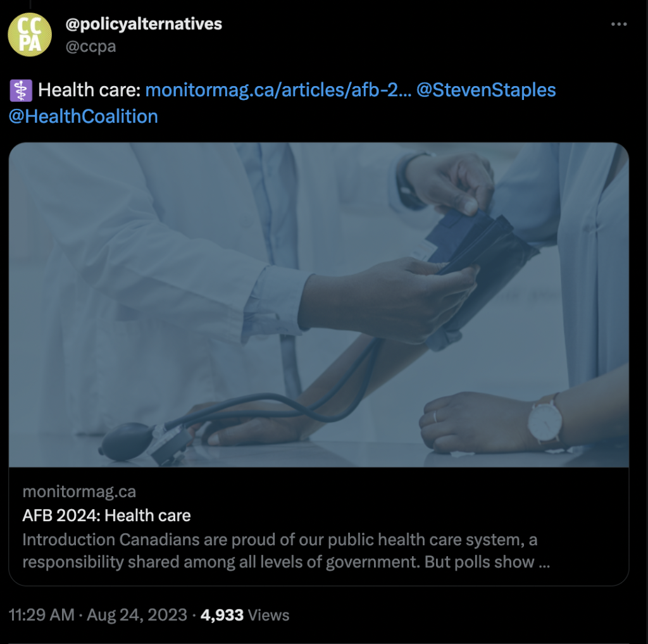Open the 4,933 view count
The image size is (648, 644).
pyautogui.click(x=222, y=615)
